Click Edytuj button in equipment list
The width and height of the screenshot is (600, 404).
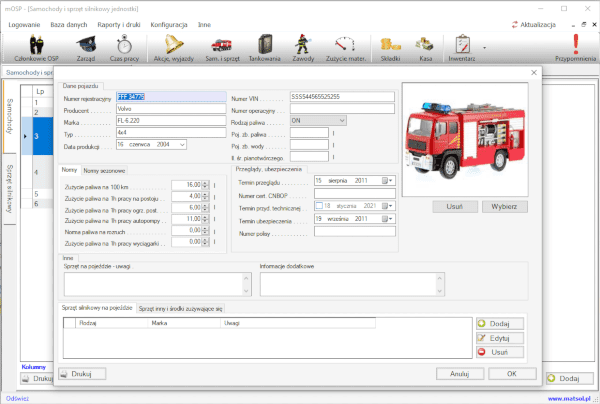point(500,338)
